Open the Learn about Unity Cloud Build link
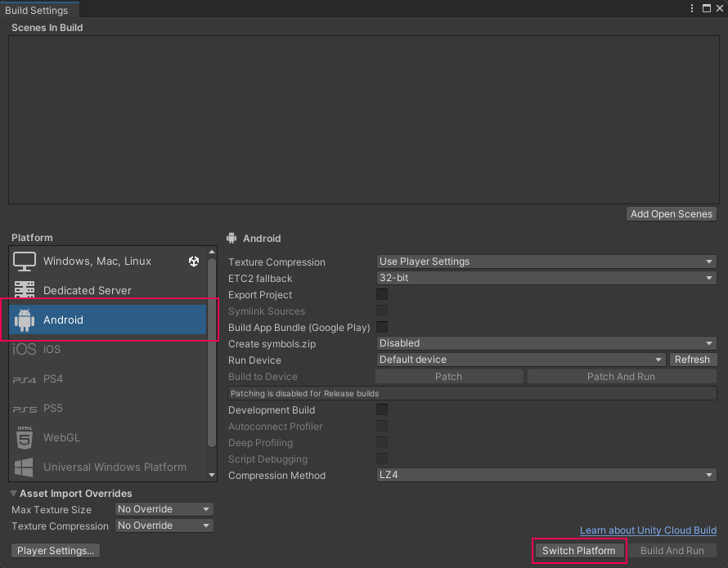 648,530
